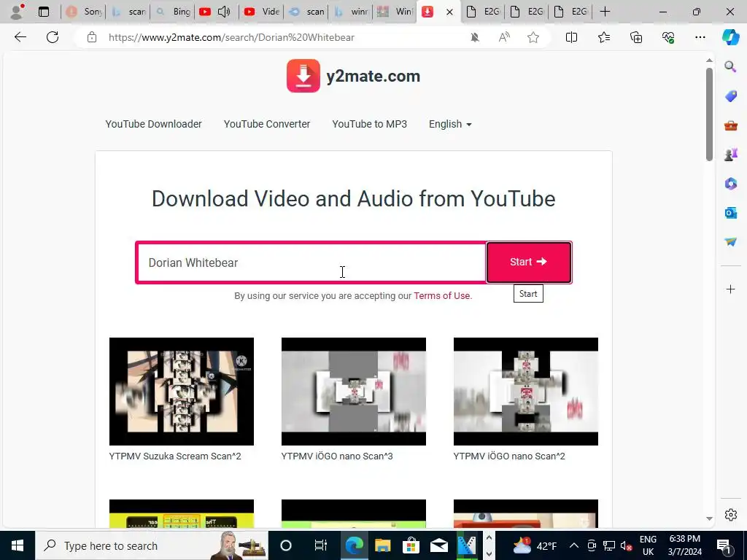
Task: Click the red Start button
Action: (529, 262)
